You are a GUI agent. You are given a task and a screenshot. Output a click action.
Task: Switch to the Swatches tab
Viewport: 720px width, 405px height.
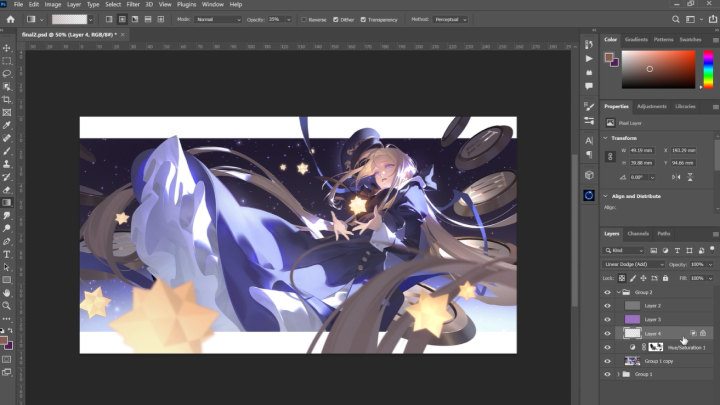click(690, 39)
